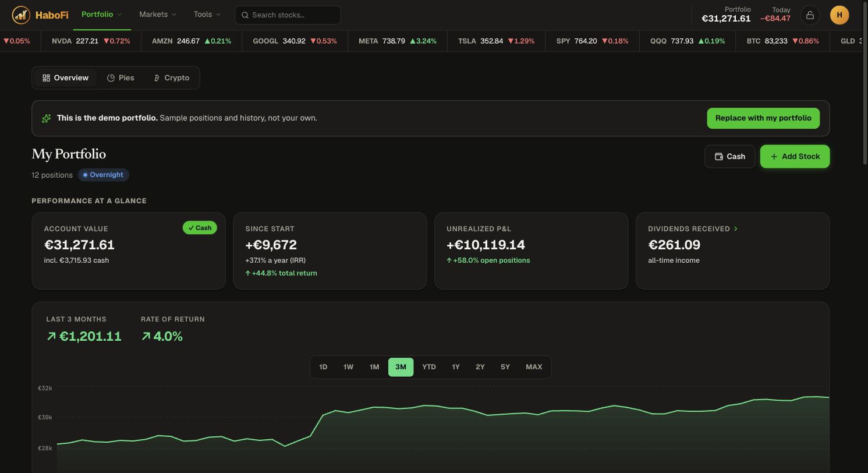The image size is (868, 473).
Task: Click the sparkle icon in demo banner
Action: (46, 118)
